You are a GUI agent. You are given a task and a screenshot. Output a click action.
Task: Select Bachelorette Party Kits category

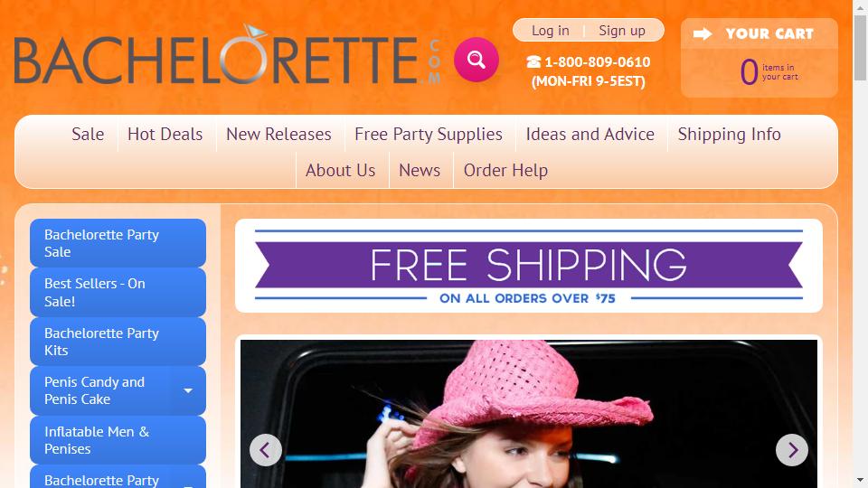[118, 342]
